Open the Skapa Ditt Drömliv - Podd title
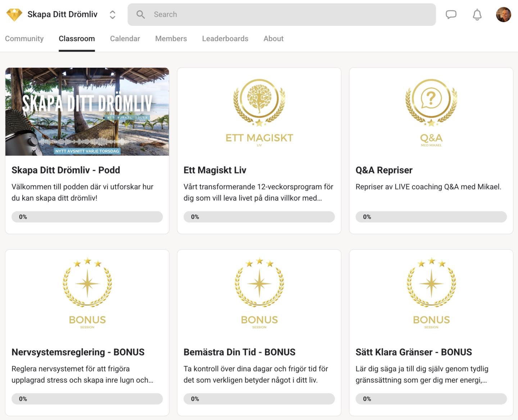 pos(66,170)
